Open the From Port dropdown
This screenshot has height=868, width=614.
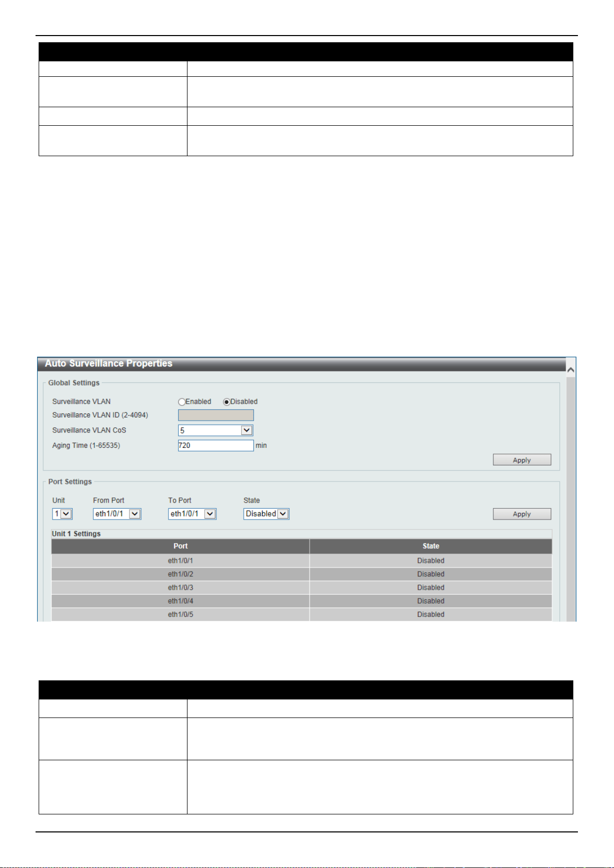click(x=117, y=514)
